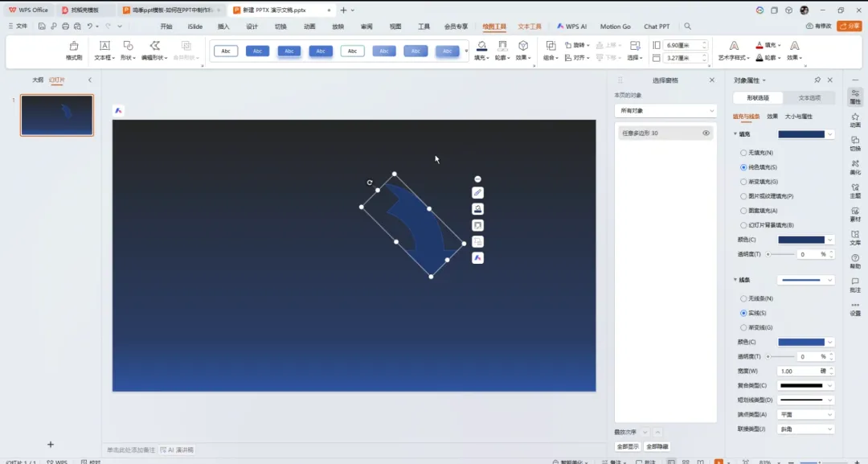Open Animation (动画) sidebar panel

855,120
